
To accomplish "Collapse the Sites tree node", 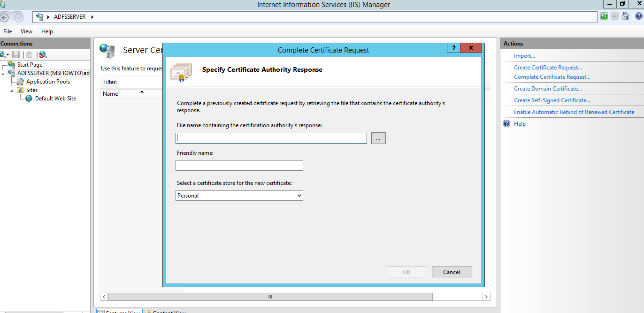I will click(12, 91).
